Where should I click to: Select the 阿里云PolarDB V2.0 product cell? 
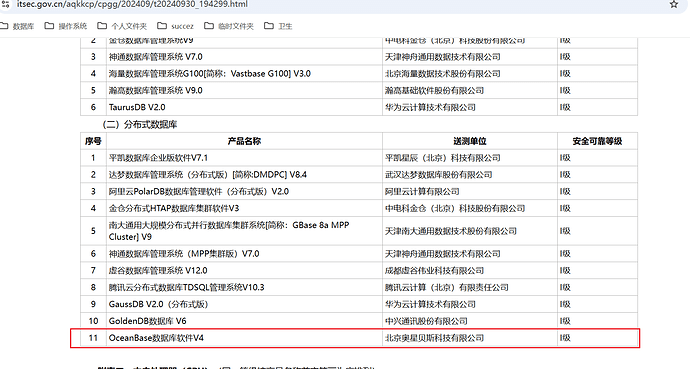pos(244,191)
